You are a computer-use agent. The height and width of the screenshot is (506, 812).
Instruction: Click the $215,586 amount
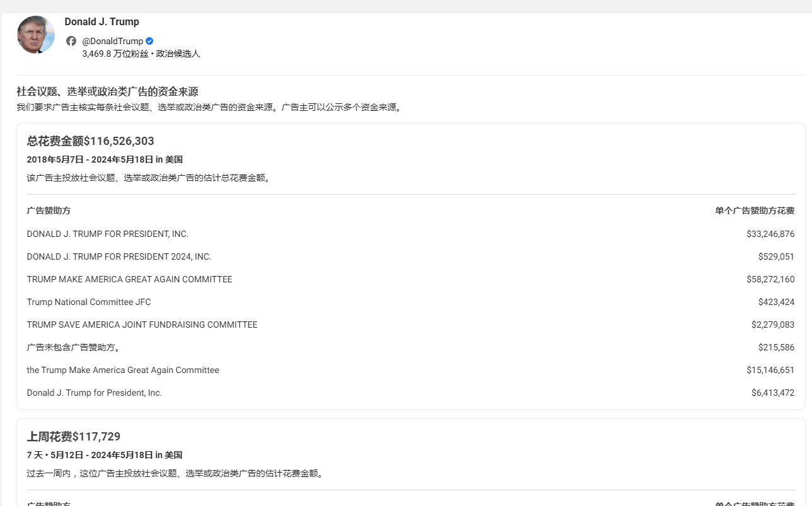tap(776, 347)
